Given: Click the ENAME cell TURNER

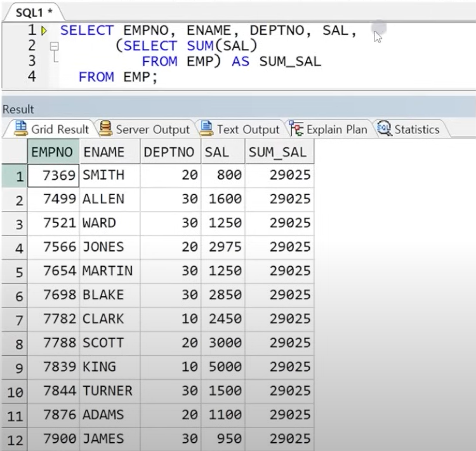Looking at the screenshot, I should pyautogui.click(x=110, y=391).
